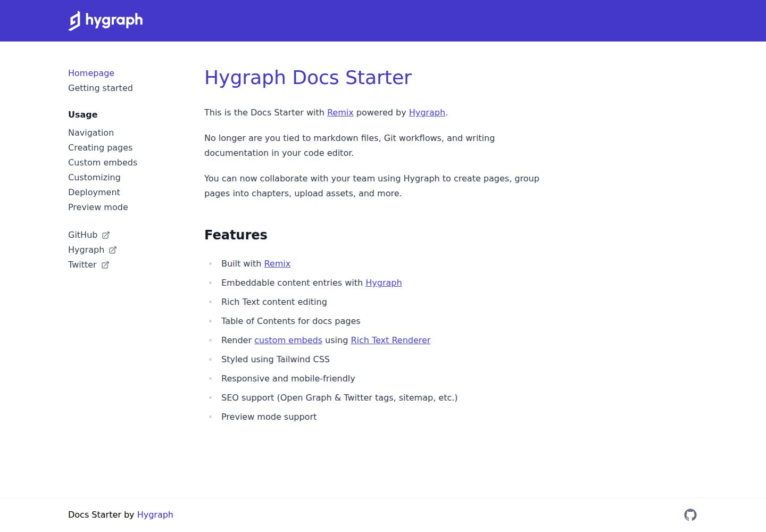Click the 'Preview mode support' bullet
The width and height of the screenshot is (766, 532).
click(x=269, y=417)
